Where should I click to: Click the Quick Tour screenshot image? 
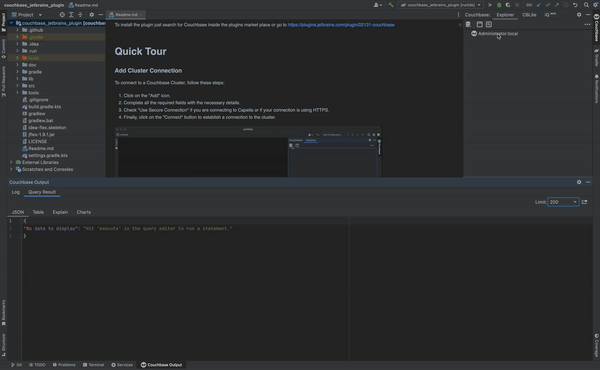coord(248,152)
